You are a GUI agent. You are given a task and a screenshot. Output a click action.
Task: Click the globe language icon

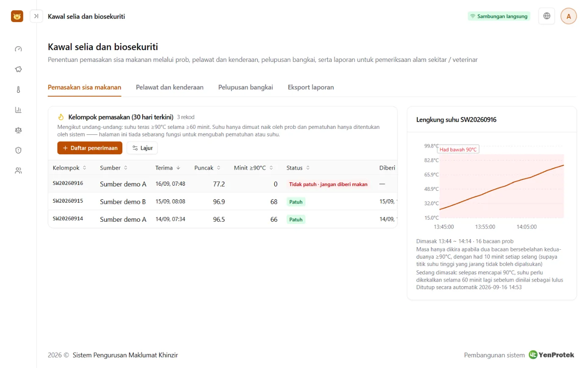click(546, 16)
